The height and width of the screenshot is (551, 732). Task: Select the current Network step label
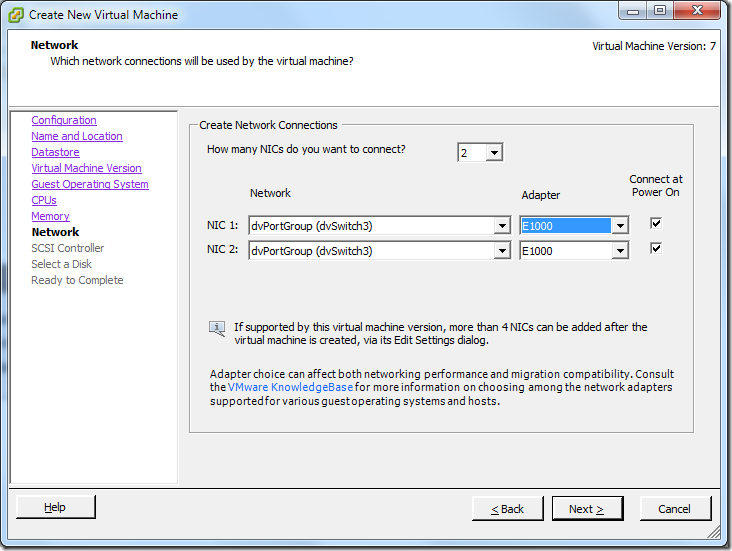(56, 232)
